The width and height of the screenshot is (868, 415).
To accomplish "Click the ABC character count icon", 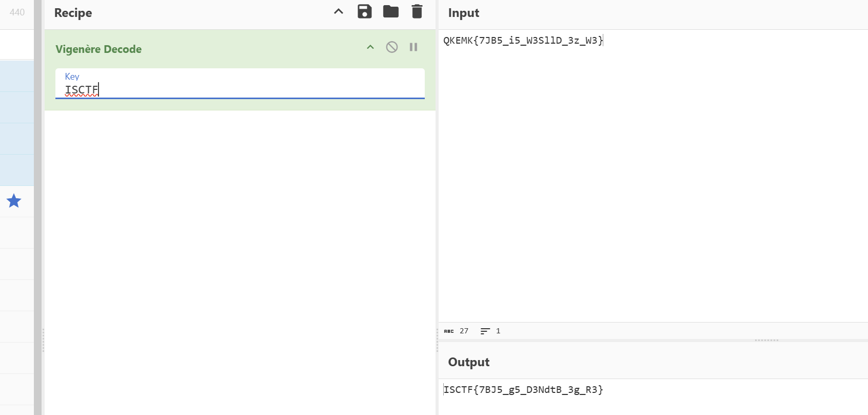I will tap(449, 331).
